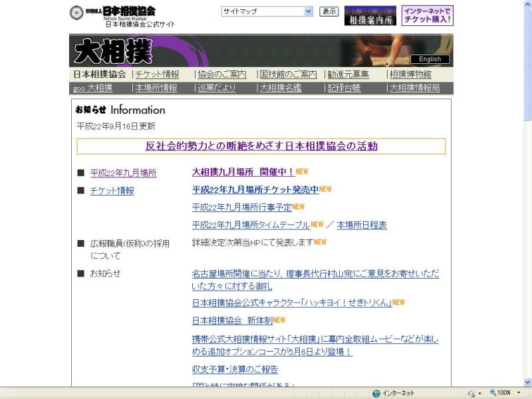This screenshot has width=532, height=399.
Task: Open 大相撲九月場所 開催中！ link
Action: pyautogui.click(x=243, y=172)
